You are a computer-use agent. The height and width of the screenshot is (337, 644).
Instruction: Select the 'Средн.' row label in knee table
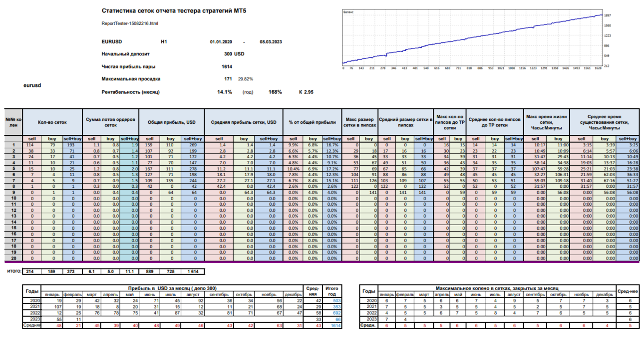coord(369,325)
